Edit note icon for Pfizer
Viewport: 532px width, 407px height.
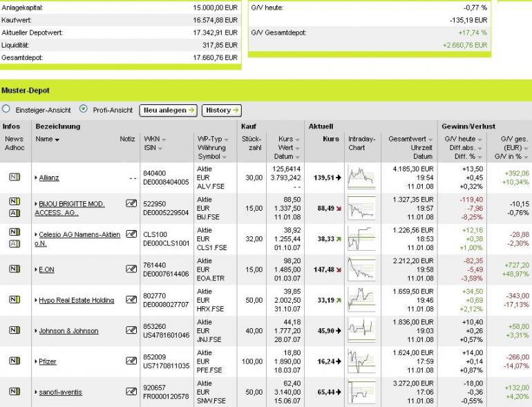click(131, 361)
